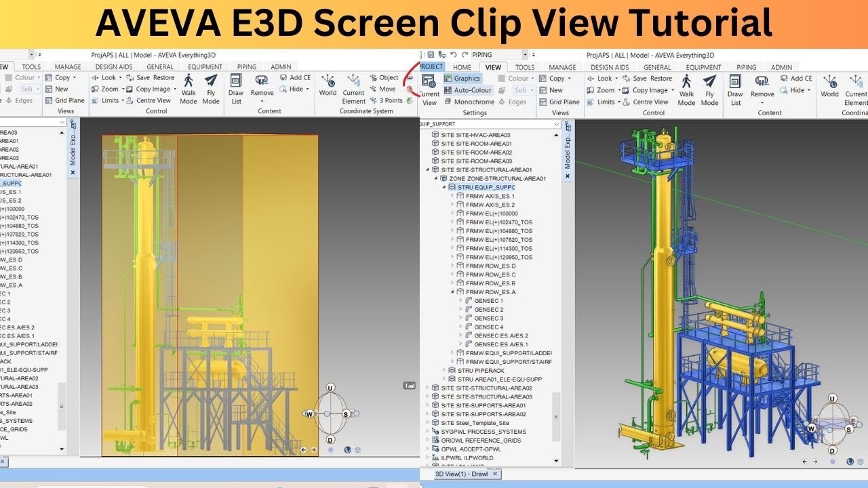The image size is (868, 488).
Task: Click Fly Mode icon in left window
Action: [x=211, y=81]
